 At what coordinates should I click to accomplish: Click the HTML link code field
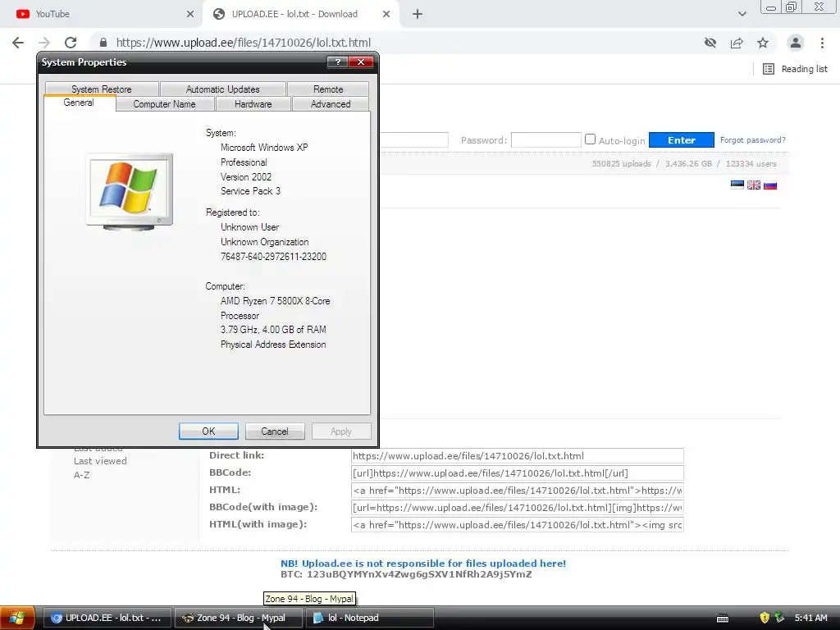(x=517, y=491)
